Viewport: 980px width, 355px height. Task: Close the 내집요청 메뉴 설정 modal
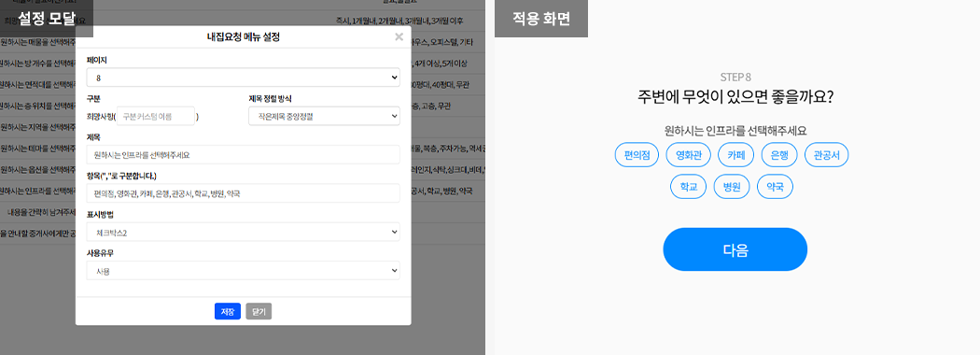tap(399, 37)
